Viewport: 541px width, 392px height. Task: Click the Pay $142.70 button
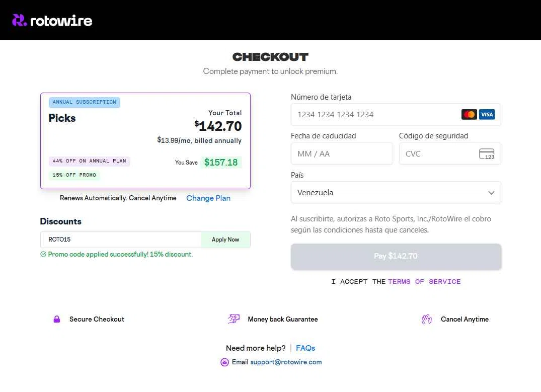coord(396,257)
